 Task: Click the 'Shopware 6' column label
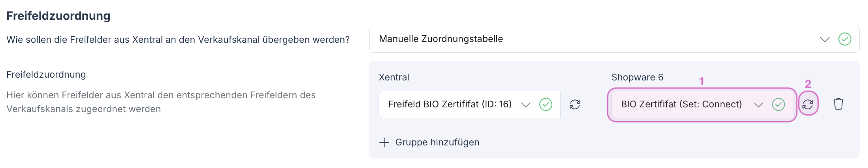637,77
